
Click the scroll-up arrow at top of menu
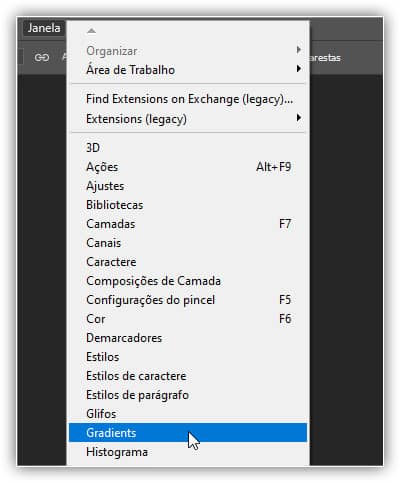[91, 31]
